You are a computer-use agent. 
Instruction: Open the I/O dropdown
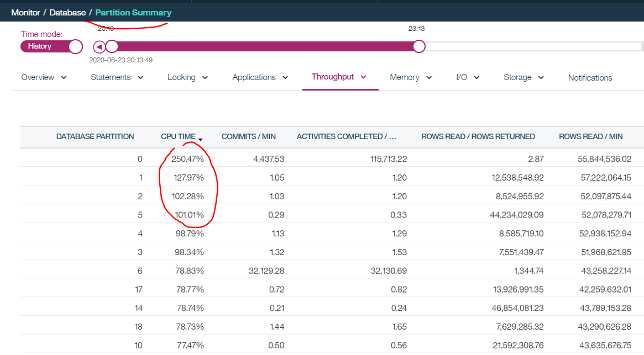point(477,77)
